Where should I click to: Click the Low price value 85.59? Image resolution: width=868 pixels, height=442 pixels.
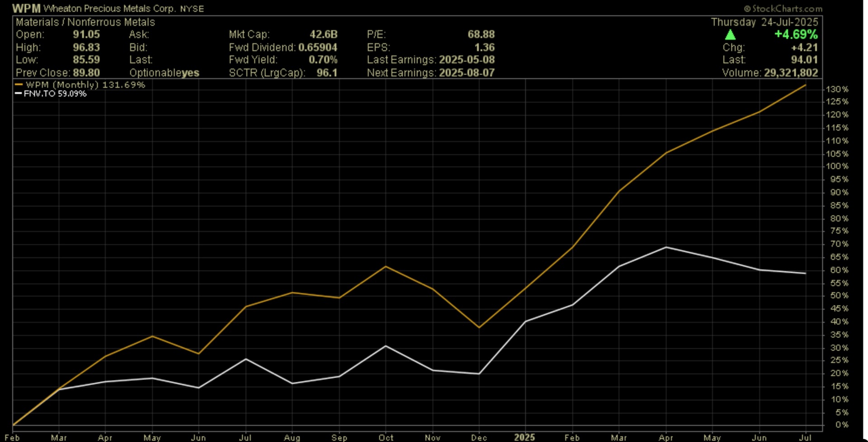86,60
